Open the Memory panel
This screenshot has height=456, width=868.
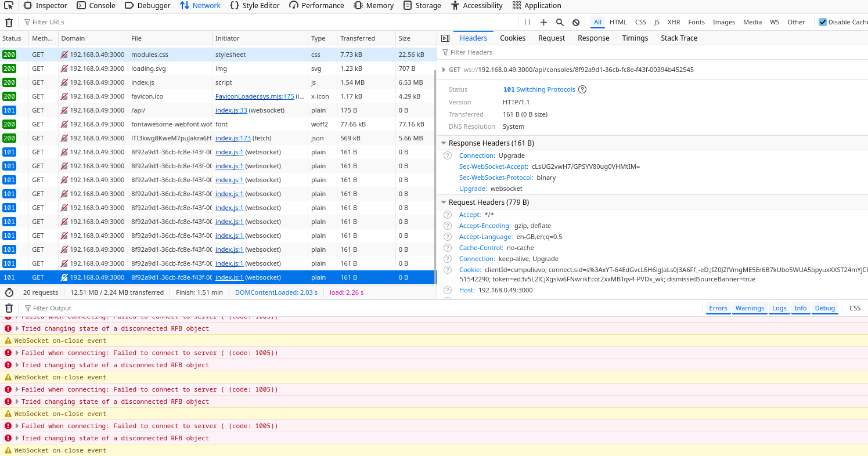coord(373,5)
